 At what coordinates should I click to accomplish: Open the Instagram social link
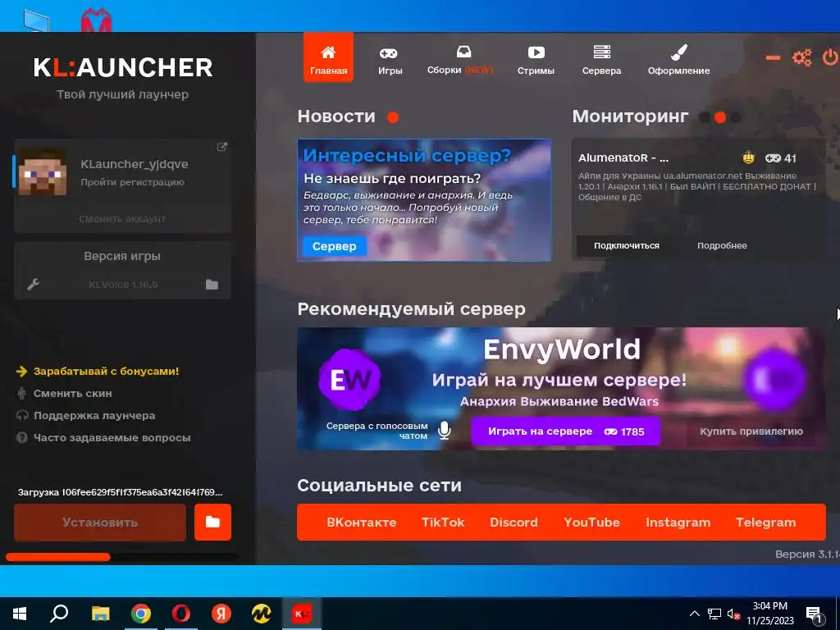[678, 523]
